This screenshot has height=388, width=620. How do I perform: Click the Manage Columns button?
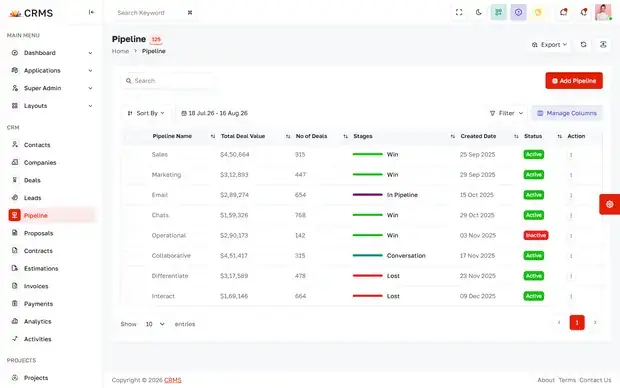click(x=567, y=113)
